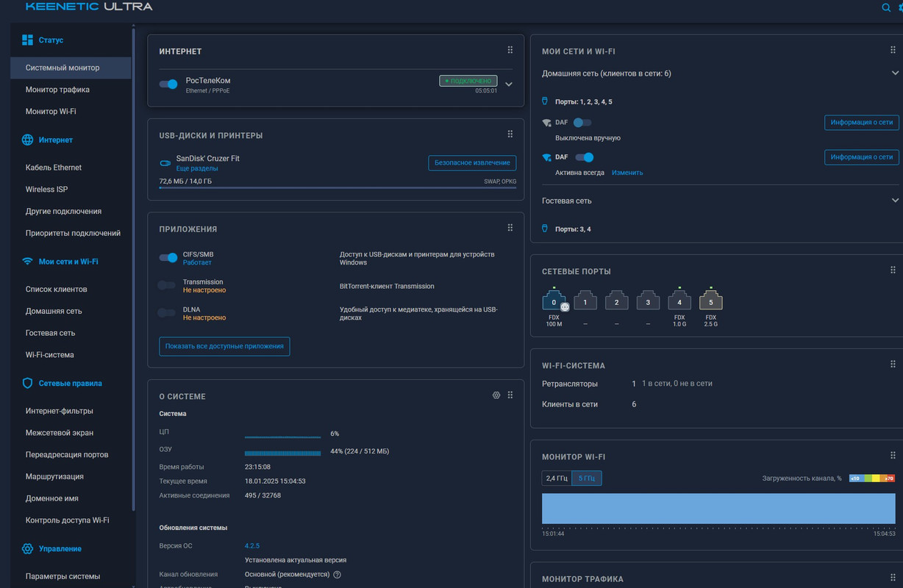Click network port 1 icon

click(x=585, y=301)
